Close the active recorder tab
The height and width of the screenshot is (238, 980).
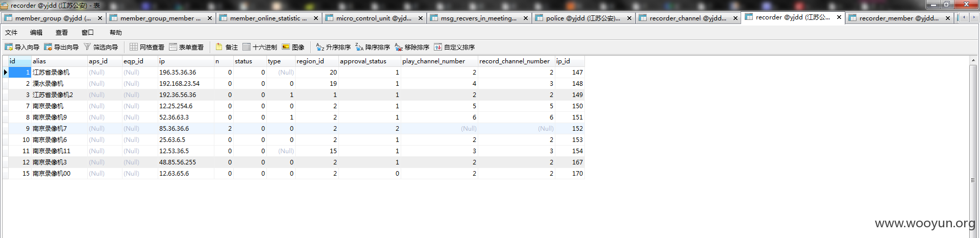click(839, 17)
